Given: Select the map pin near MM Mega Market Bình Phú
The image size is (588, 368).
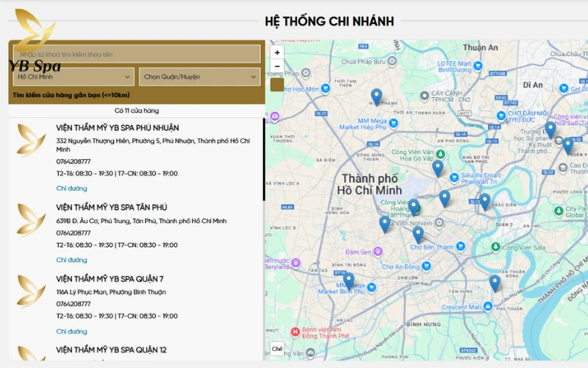Looking at the screenshot, I should coord(348,281).
